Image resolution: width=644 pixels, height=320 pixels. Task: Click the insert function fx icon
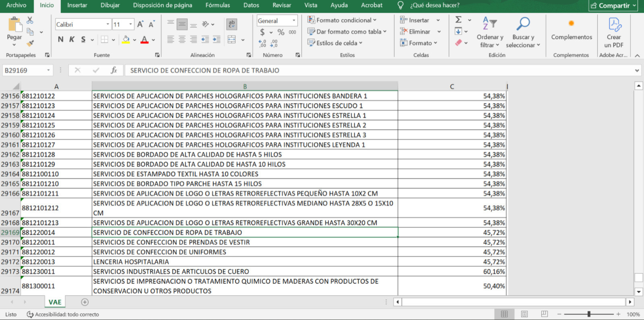coord(114,70)
